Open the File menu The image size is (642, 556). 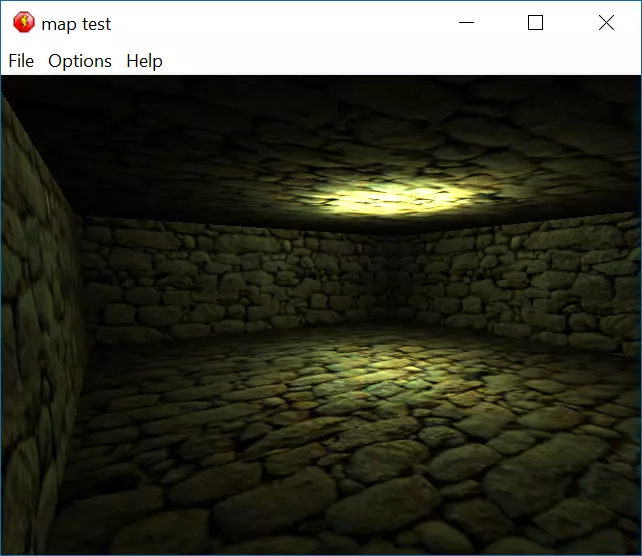pyautogui.click(x=21, y=61)
